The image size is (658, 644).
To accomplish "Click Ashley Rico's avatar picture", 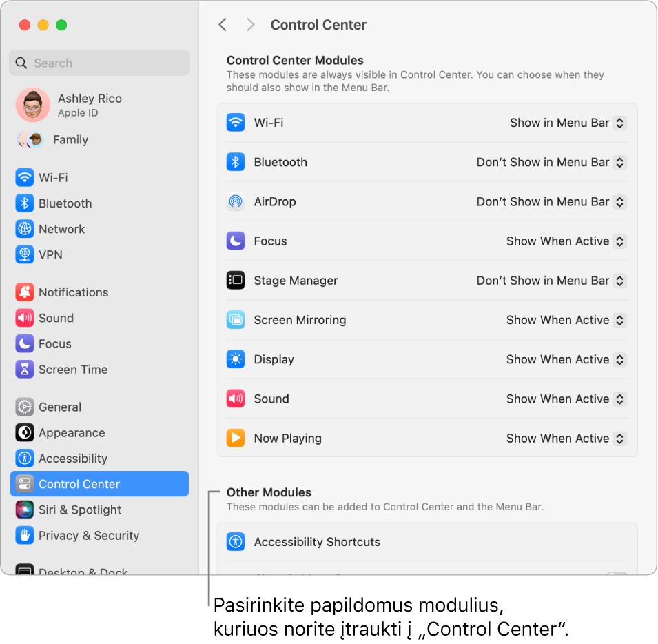I will [33, 105].
